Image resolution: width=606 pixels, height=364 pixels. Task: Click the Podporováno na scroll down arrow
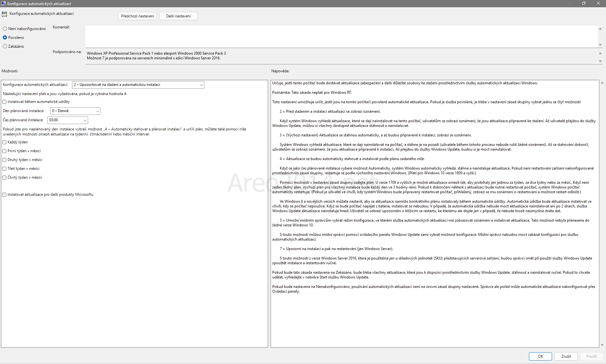600,61
